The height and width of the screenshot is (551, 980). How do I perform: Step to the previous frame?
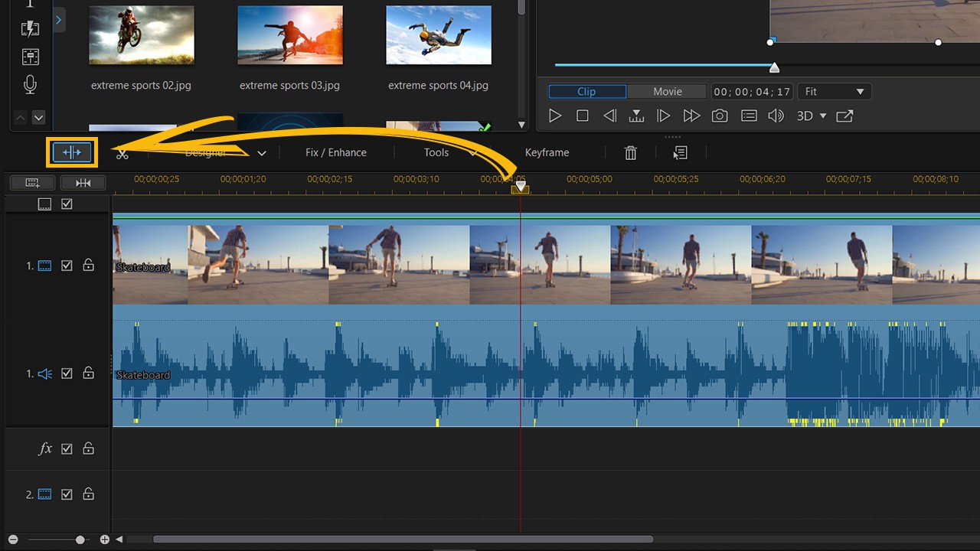(609, 116)
